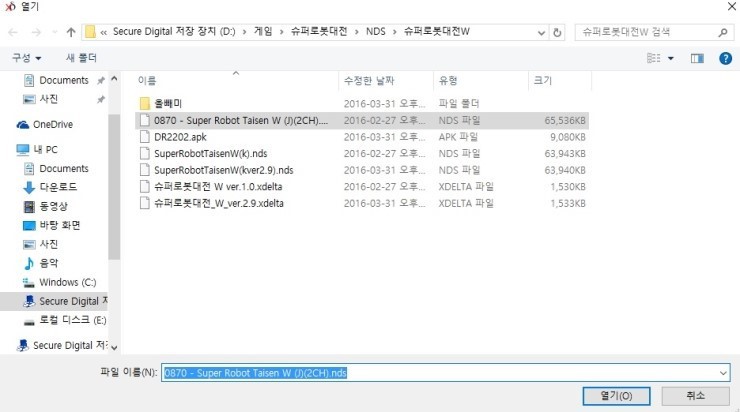Open 다운로드 folder in sidebar
The width and height of the screenshot is (740, 412).
click(58, 187)
